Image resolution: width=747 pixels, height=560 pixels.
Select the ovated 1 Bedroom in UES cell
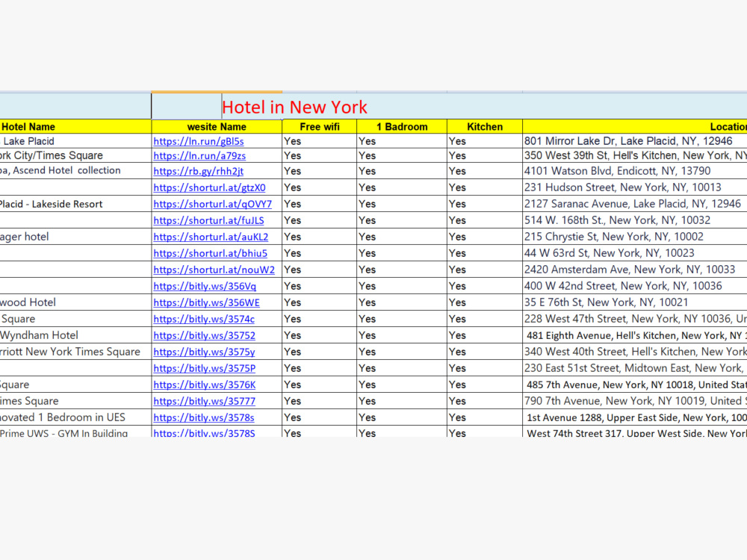(75, 417)
